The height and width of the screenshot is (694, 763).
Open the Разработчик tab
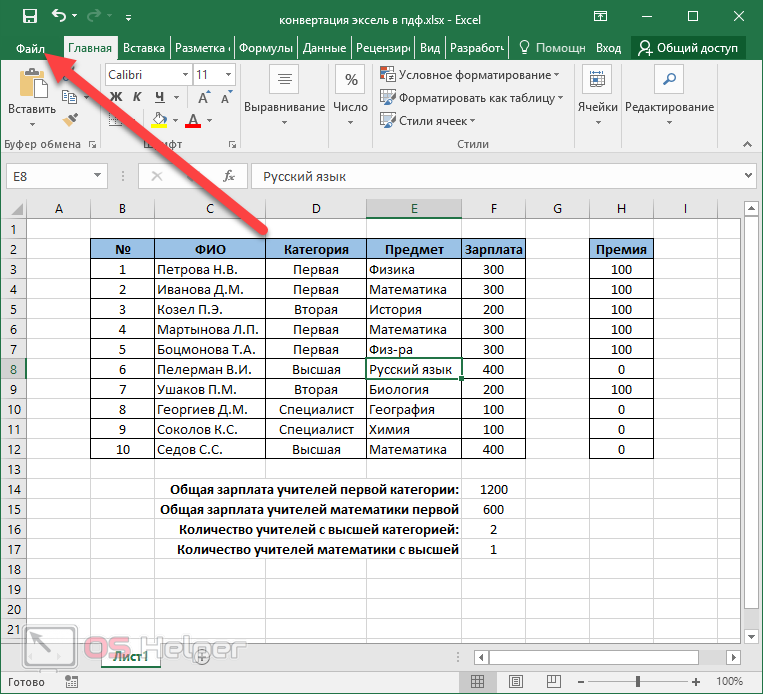tap(476, 48)
